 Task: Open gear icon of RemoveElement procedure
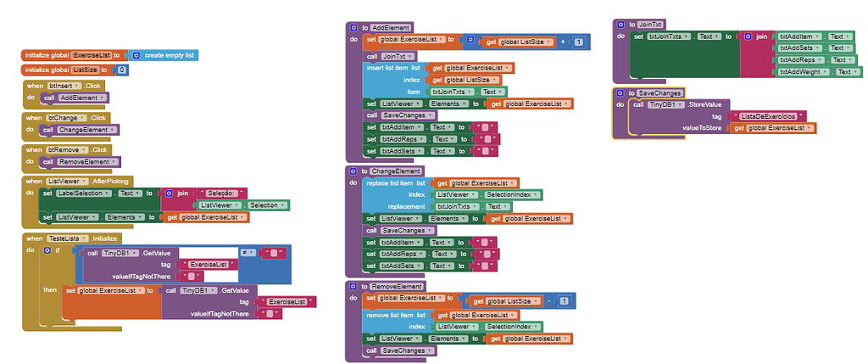353,287
